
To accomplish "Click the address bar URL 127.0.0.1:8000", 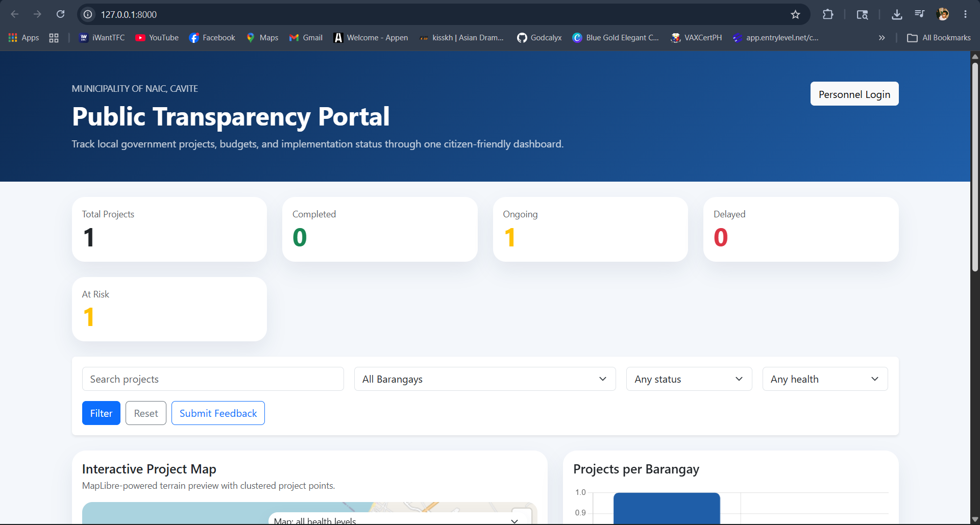I will coord(129,15).
